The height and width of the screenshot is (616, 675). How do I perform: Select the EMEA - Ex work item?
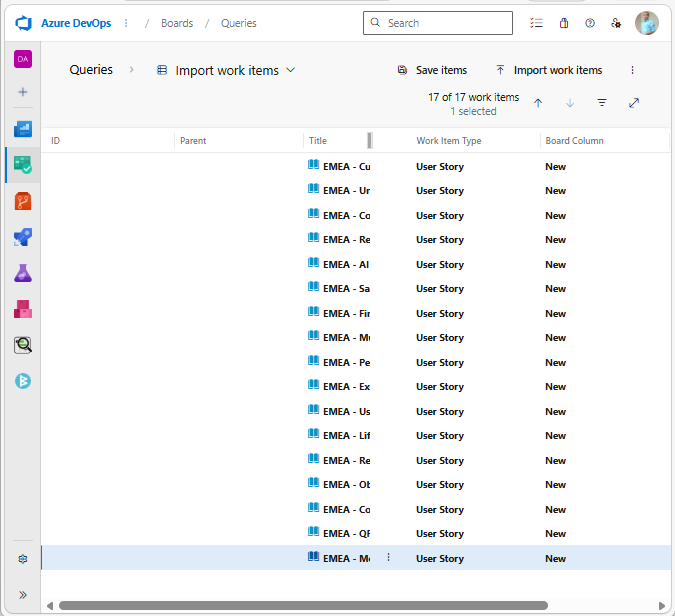pos(356,387)
